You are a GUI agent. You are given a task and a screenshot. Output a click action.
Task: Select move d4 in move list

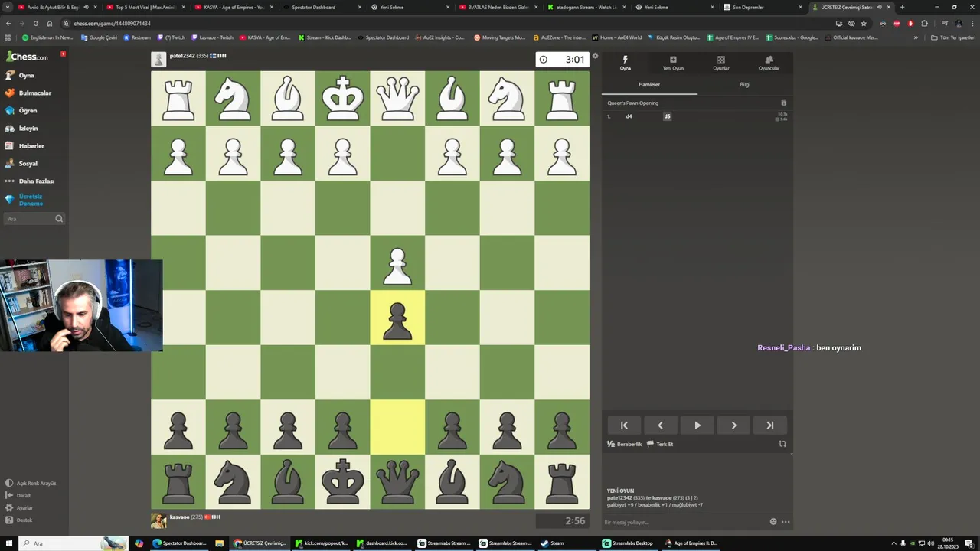(629, 116)
